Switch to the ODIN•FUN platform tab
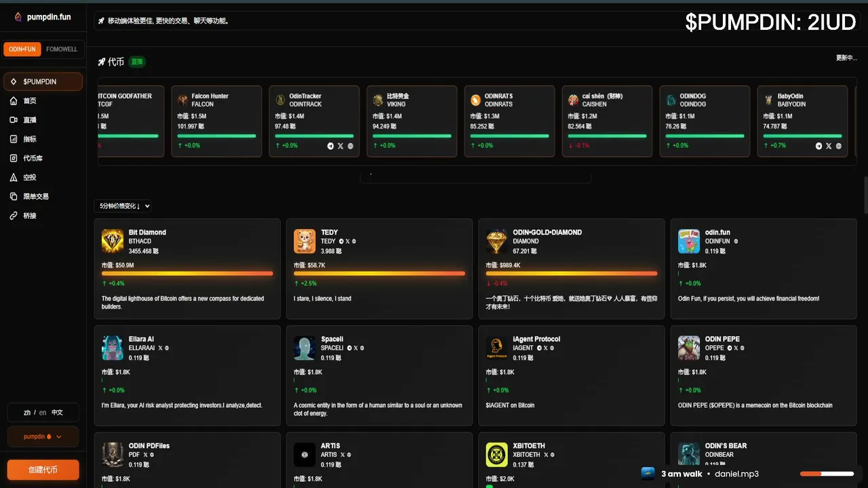 click(22, 49)
